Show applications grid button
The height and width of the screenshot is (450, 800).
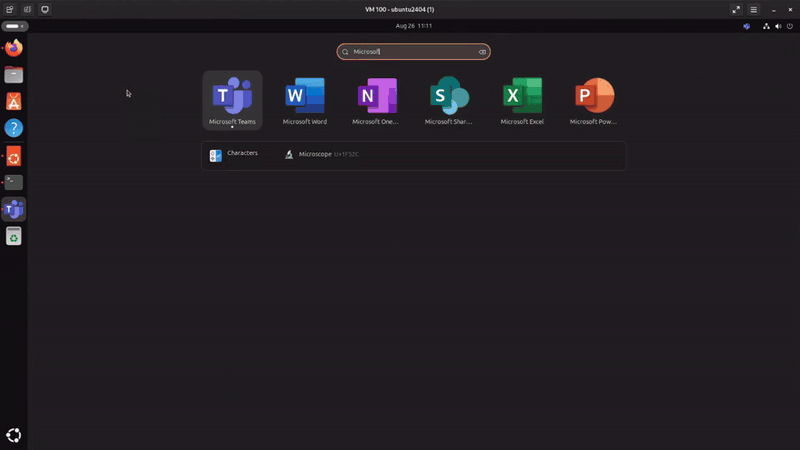14,435
